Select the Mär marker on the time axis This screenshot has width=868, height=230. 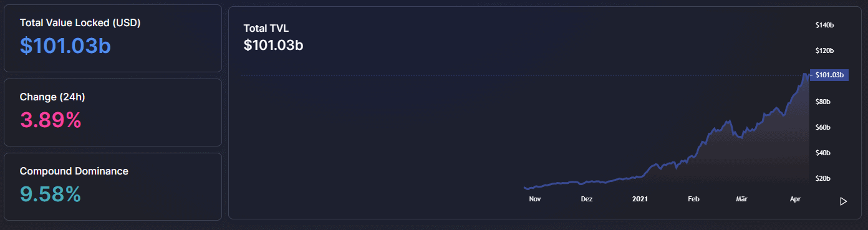pyautogui.click(x=741, y=199)
